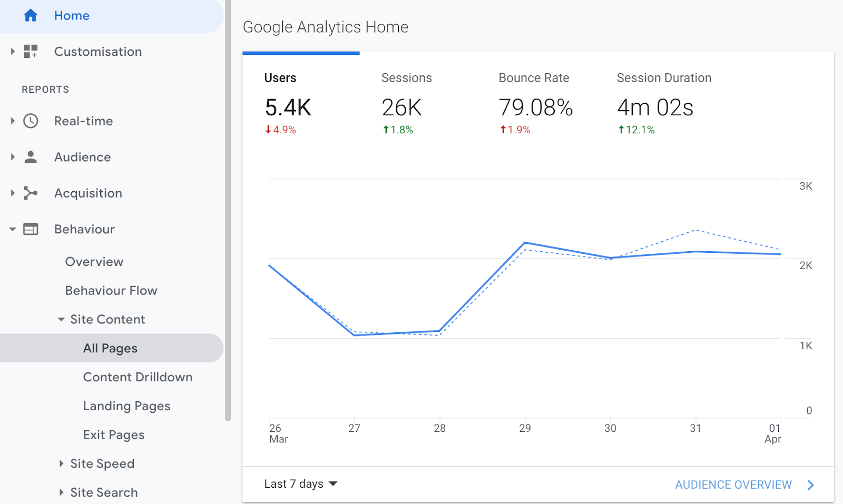The width and height of the screenshot is (843, 504).
Task: Click the 26K Sessions value
Action: [402, 107]
